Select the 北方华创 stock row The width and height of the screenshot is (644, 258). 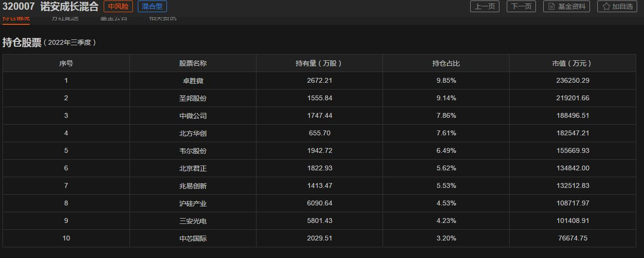click(193, 133)
